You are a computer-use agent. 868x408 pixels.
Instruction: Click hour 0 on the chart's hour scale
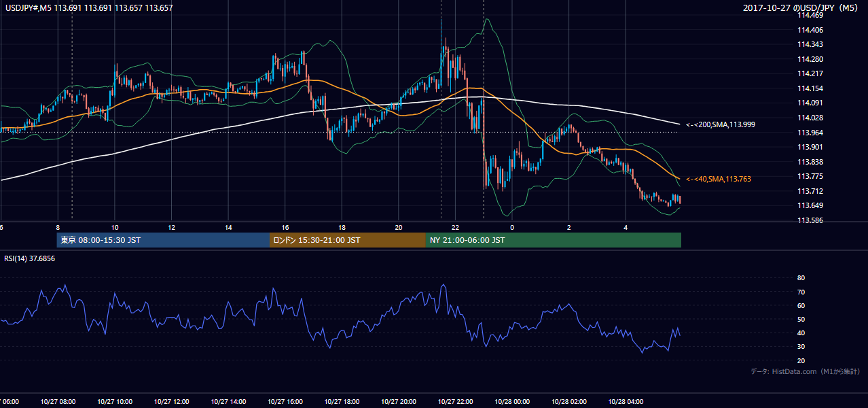point(512,227)
